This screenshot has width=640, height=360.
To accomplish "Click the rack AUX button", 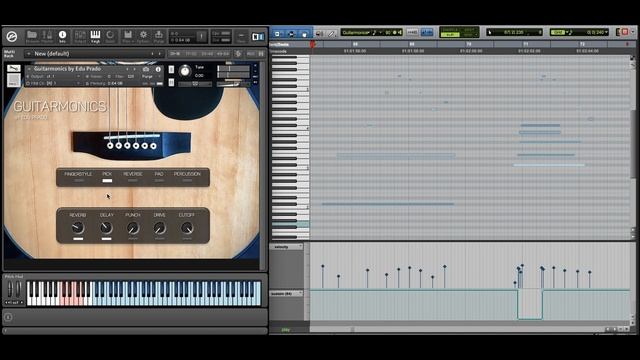I will click(x=250, y=53).
